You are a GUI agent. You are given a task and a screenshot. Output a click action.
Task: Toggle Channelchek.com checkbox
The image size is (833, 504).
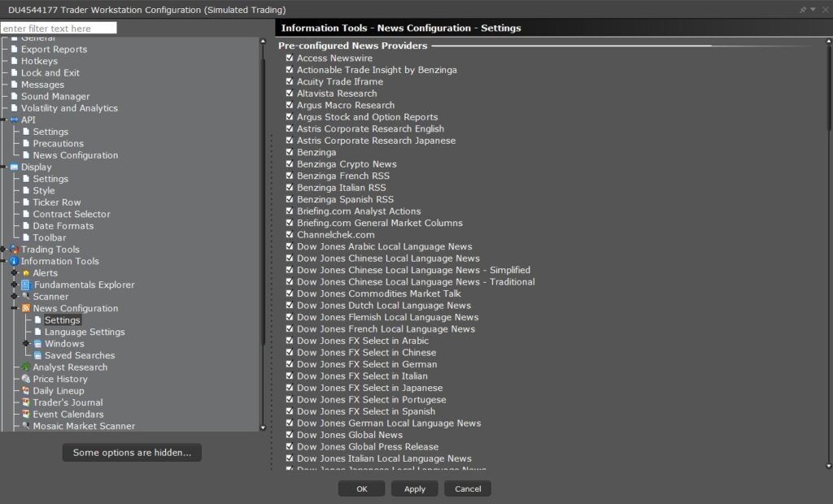pos(290,234)
